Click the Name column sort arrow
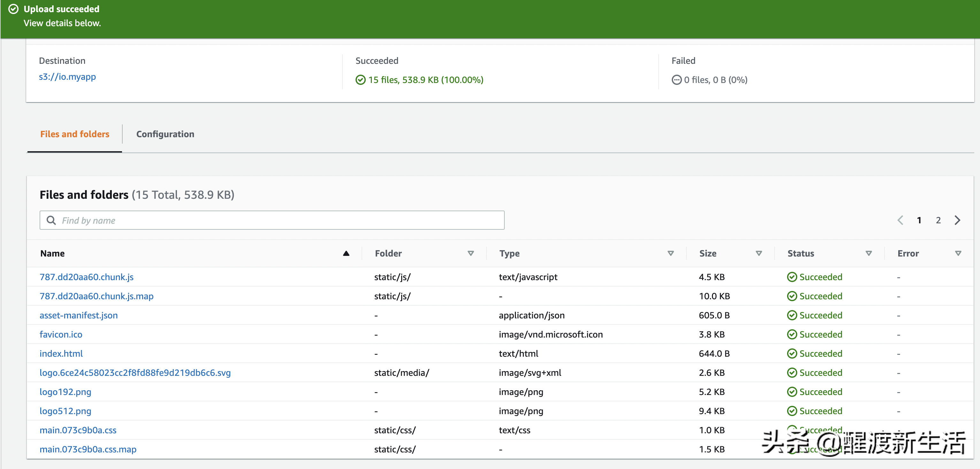Image resolution: width=980 pixels, height=469 pixels. click(346, 254)
